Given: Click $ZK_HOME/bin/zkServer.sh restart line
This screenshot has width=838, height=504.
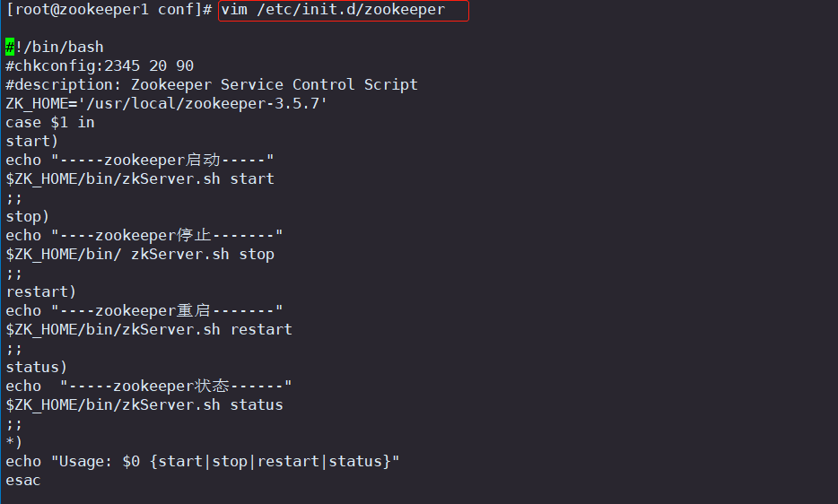Looking at the screenshot, I should (149, 330).
